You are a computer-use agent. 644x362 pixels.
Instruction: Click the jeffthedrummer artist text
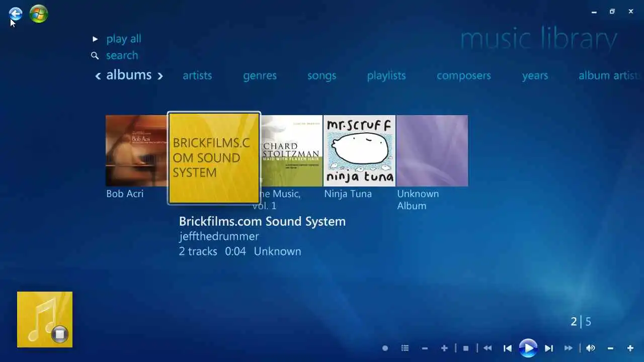click(219, 236)
